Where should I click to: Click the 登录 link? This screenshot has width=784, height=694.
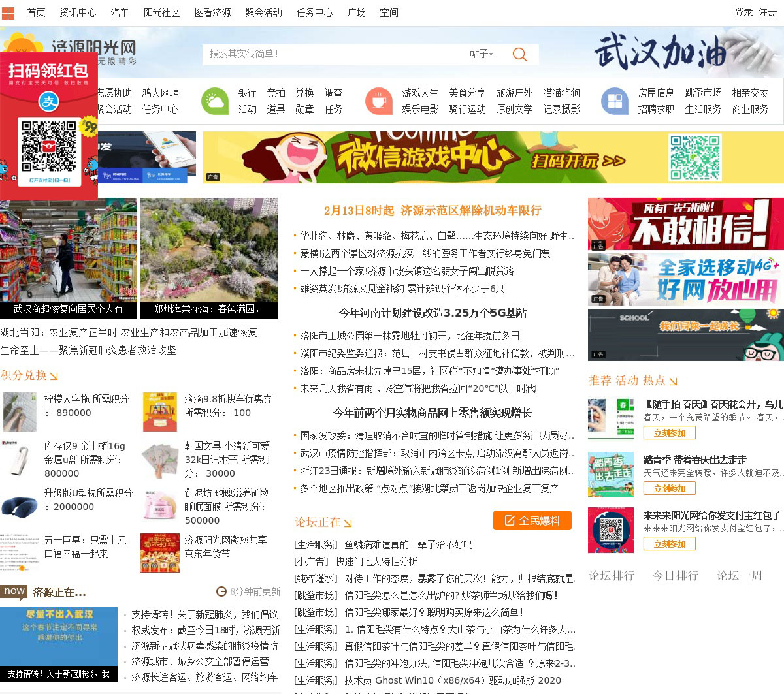click(x=743, y=12)
